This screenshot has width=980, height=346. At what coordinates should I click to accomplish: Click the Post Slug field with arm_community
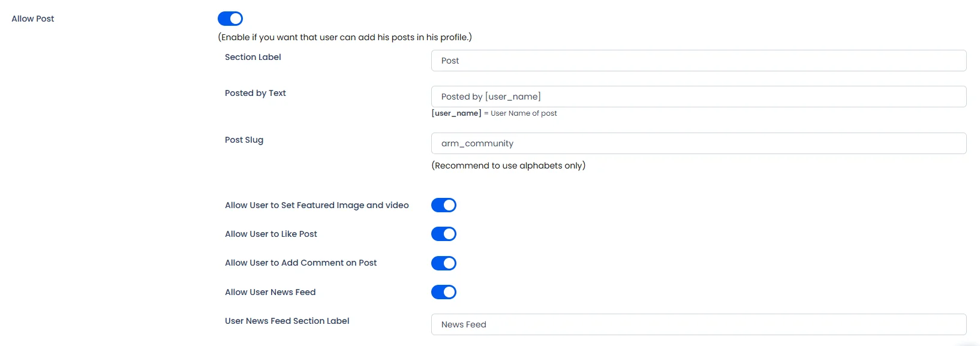tap(699, 143)
